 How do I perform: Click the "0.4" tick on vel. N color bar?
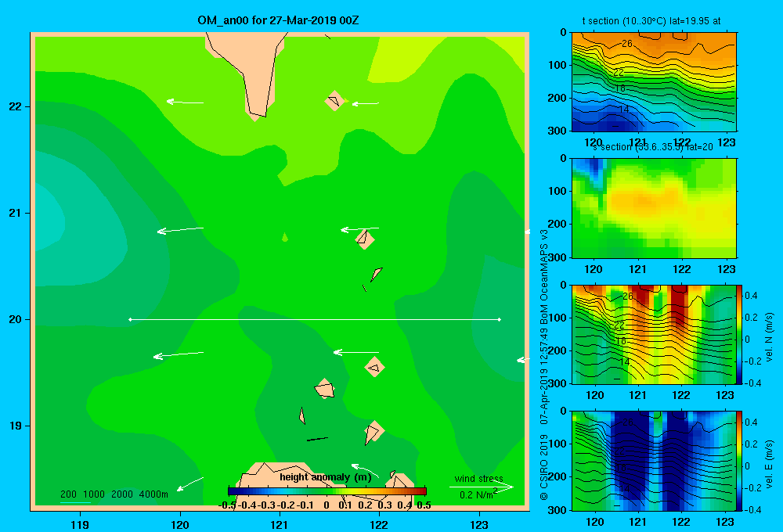tap(751, 296)
